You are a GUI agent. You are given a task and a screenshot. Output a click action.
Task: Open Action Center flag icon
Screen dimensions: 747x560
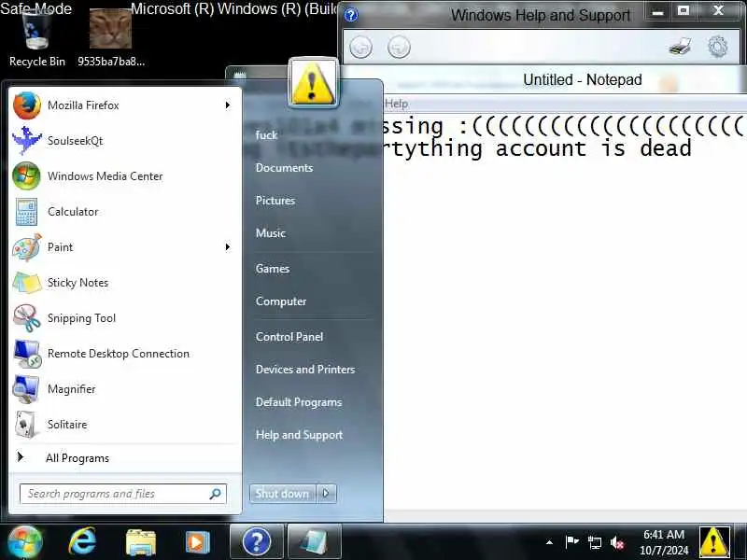click(571, 542)
